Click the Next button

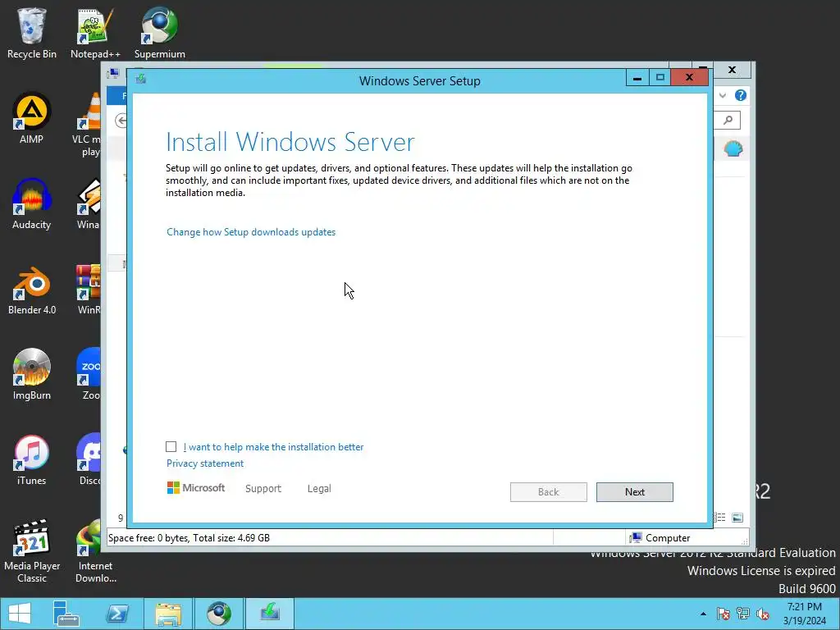[635, 492]
